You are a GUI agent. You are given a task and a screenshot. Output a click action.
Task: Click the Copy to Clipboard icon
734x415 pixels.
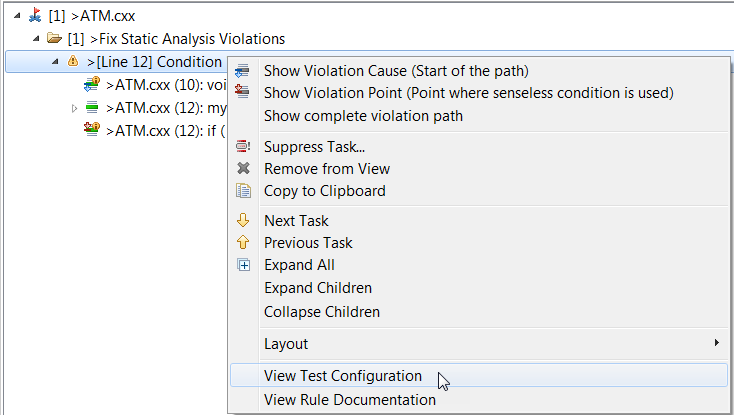pos(243,190)
